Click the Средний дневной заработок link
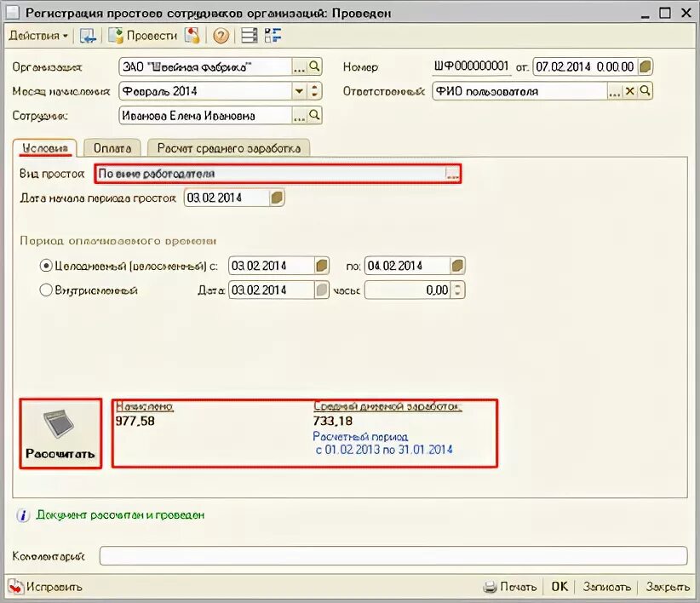 pyautogui.click(x=387, y=406)
